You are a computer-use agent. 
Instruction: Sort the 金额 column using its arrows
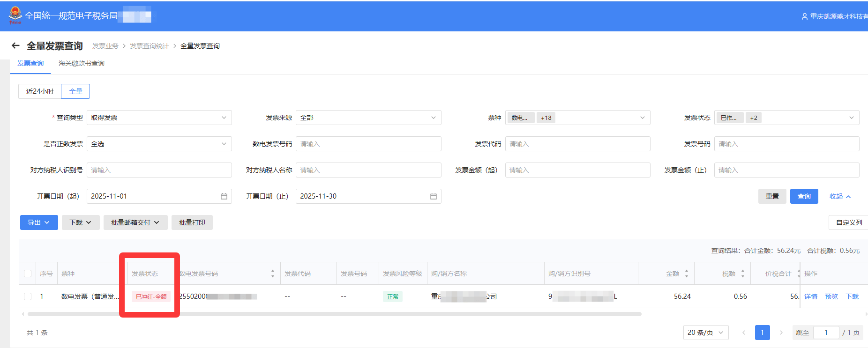[687, 274]
